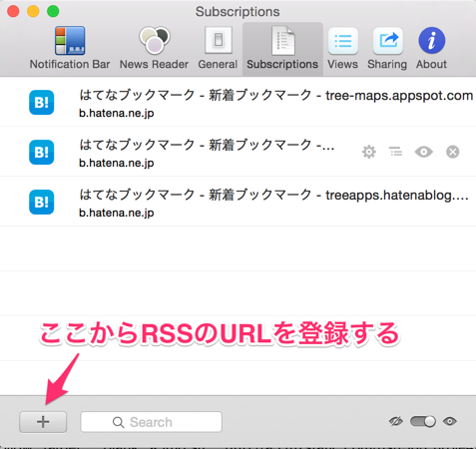This screenshot has width=476, height=449.
Task: Select the tree-maps.appspot.com feed row
Action: point(238,102)
